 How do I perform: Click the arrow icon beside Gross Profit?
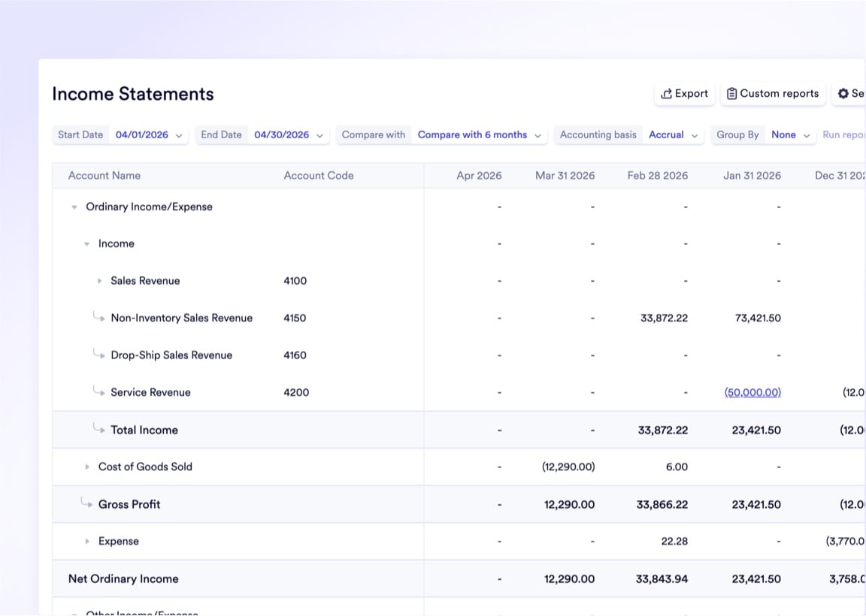[x=87, y=504]
